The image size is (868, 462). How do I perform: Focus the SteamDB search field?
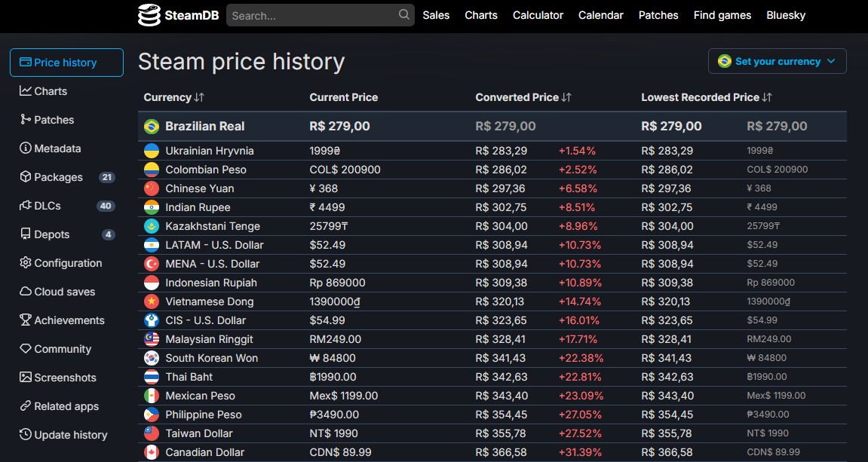(x=313, y=15)
